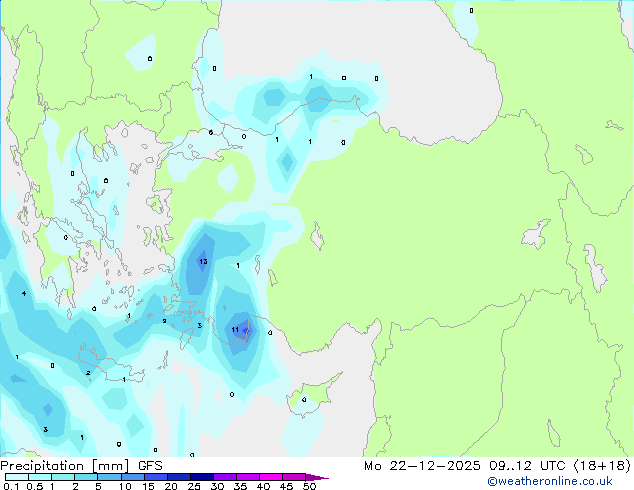
Task: Click the '(18+18)' forecast offset text
Action: 602,466
